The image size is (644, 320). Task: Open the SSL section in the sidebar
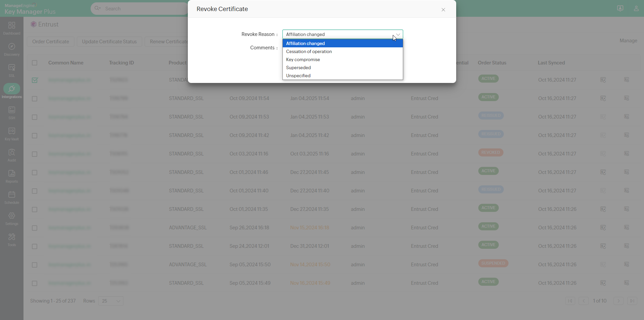(x=12, y=70)
